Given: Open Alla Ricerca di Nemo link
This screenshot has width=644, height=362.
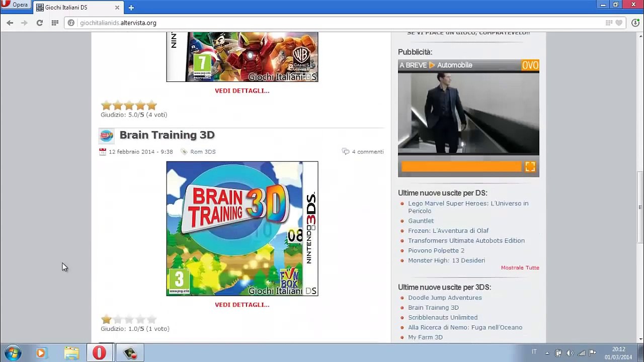Looking at the screenshot, I should point(465,327).
